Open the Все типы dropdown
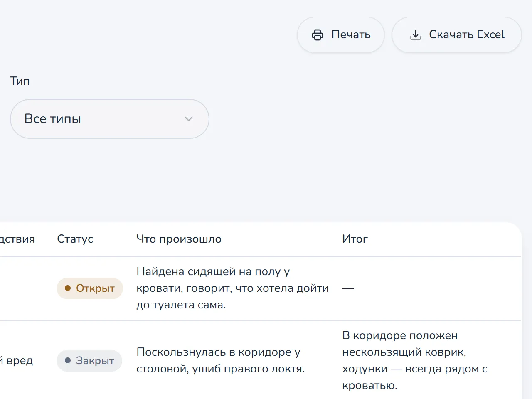The width and height of the screenshot is (532, 399). pos(109,119)
